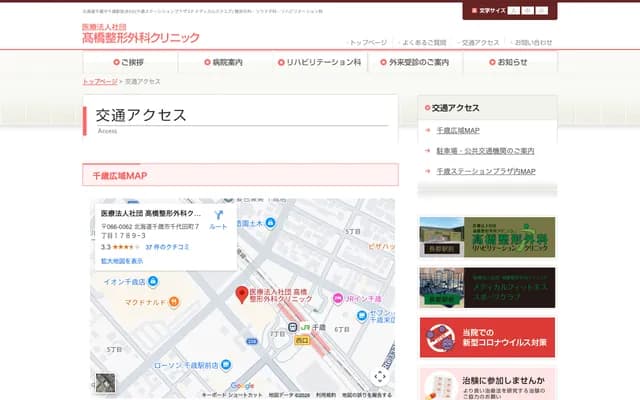Click 拡大地図を表示 link on map
The height and width of the screenshot is (400, 640).
point(122,261)
